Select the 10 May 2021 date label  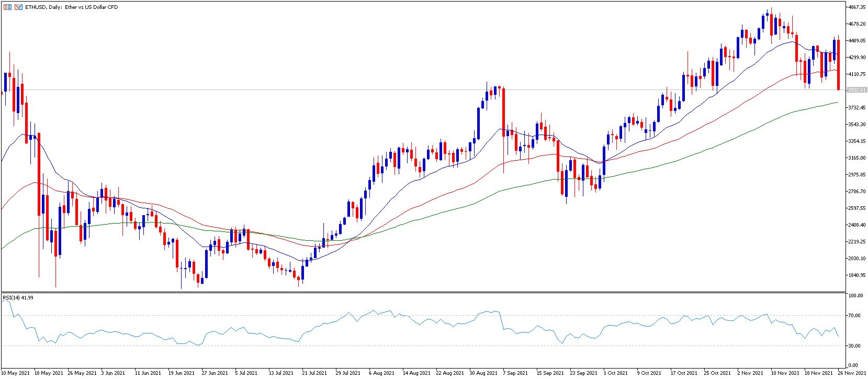click(15, 373)
